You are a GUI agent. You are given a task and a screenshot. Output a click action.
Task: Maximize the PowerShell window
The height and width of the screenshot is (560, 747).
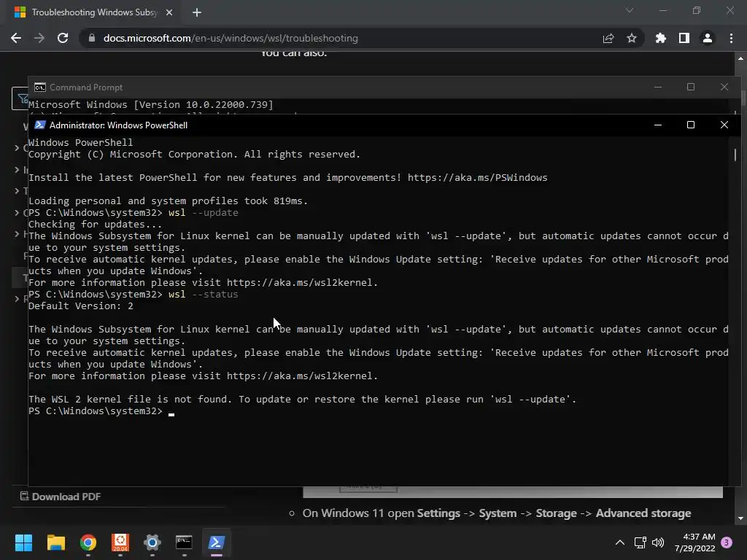691,125
